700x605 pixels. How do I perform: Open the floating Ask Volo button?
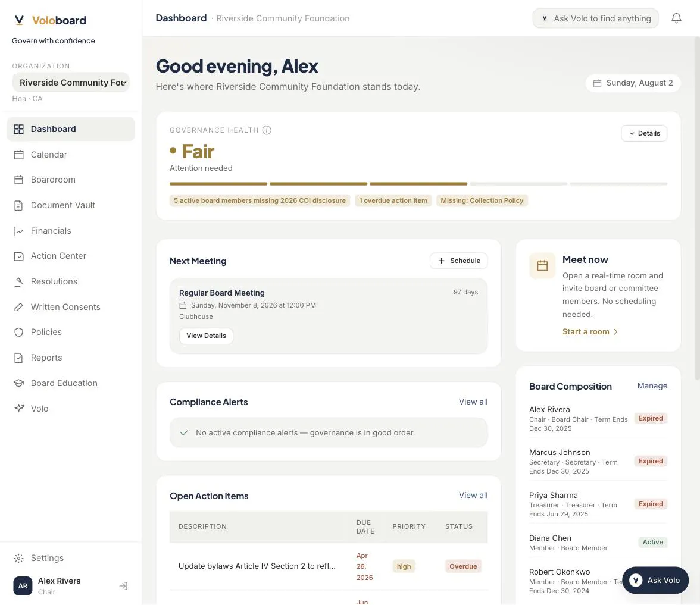[655, 580]
